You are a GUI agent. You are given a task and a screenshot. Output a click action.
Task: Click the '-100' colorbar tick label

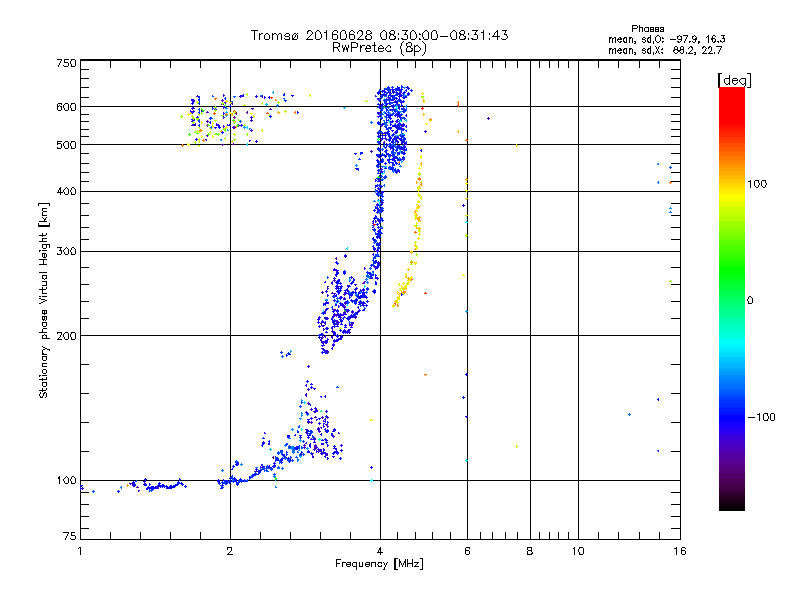click(762, 417)
